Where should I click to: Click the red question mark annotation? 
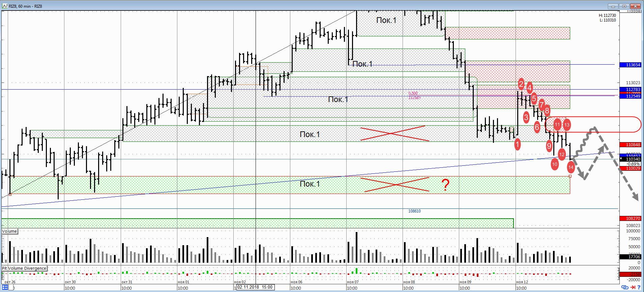[445, 185]
